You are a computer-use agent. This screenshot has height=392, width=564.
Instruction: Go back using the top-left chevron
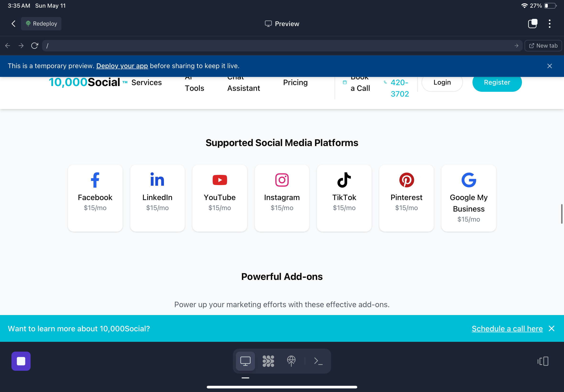[x=14, y=24]
